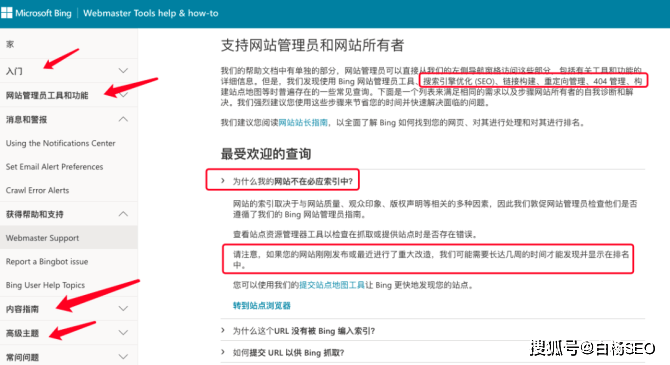
Task: Follow the 网站站长指南 link
Action: coord(303,123)
